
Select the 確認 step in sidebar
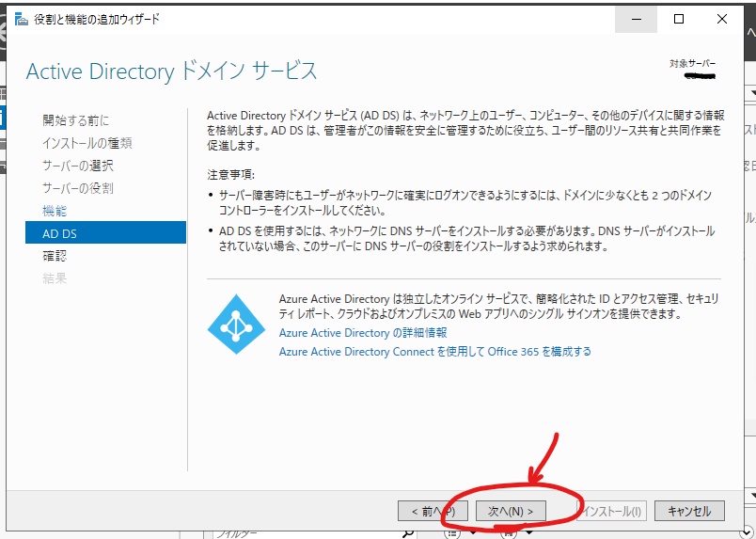(x=55, y=256)
